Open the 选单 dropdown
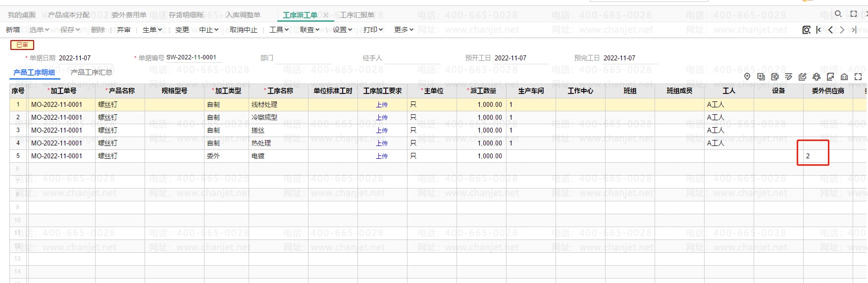 39,30
